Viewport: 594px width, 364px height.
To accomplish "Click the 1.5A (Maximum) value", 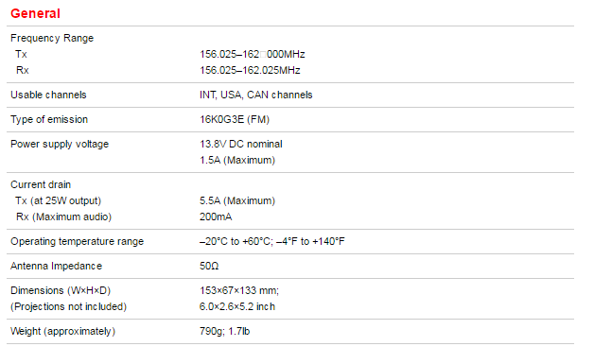I will pyautogui.click(x=237, y=160).
